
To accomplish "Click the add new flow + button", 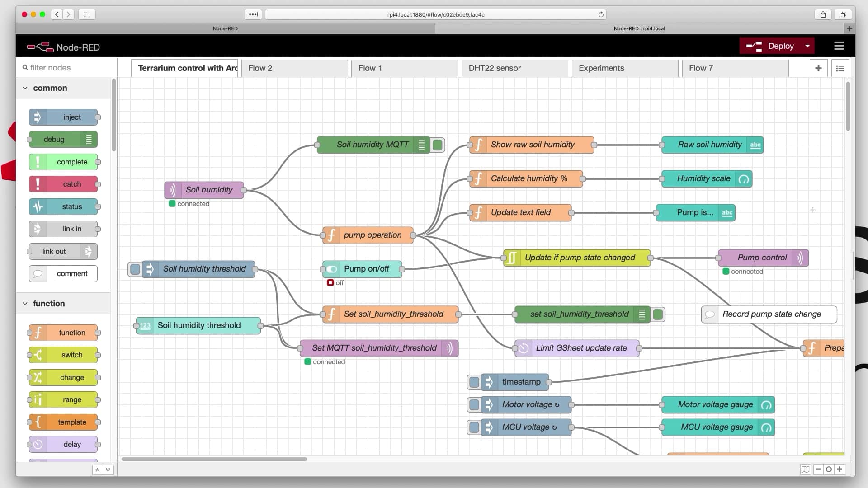I will click(x=817, y=67).
